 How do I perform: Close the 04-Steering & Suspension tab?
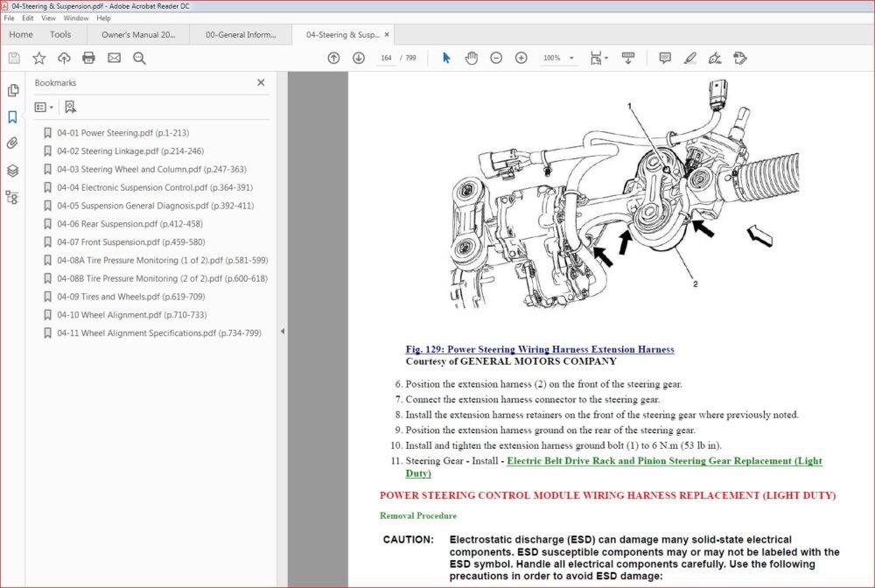(x=387, y=35)
